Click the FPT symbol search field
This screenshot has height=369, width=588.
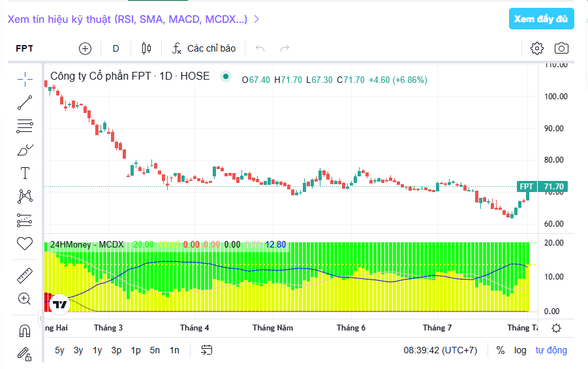click(x=24, y=48)
